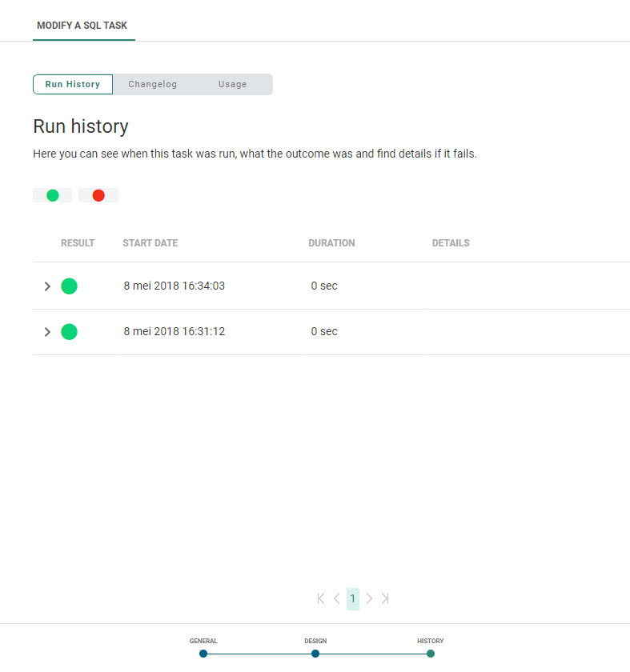Go to the Design step
This screenshot has height=672, width=630.
(315, 653)
